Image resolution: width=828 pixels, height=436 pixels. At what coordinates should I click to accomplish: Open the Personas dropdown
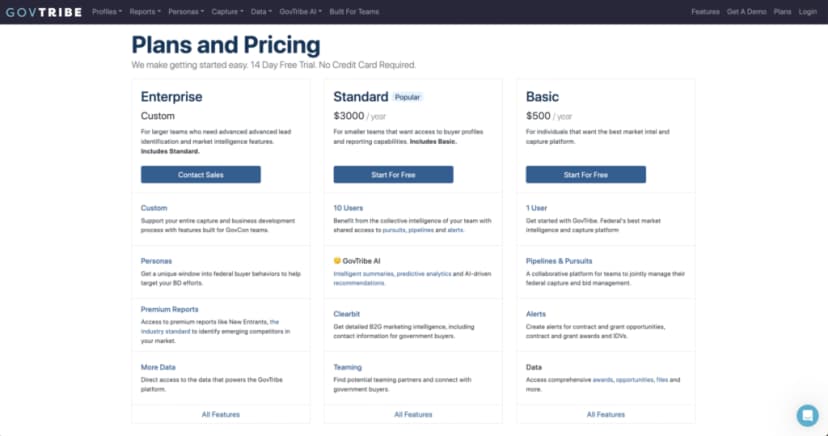[x=185, y=12]
